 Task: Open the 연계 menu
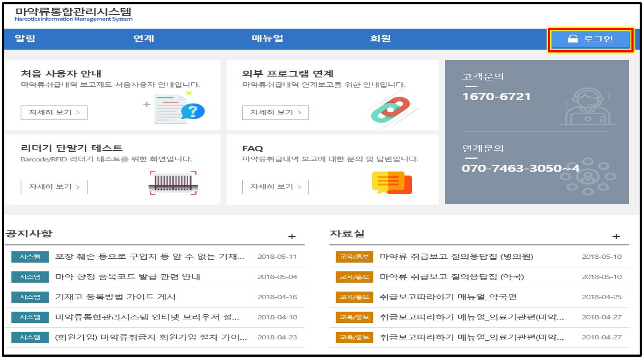tap(144, 39)
